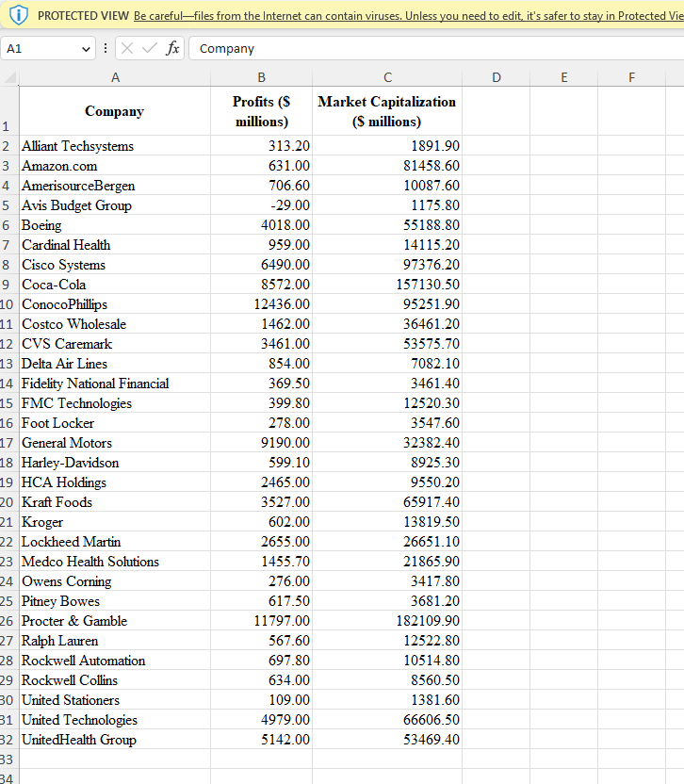Select the Lockheed Martin cell
The image size is (684, 784).
(x=115, y=542)
